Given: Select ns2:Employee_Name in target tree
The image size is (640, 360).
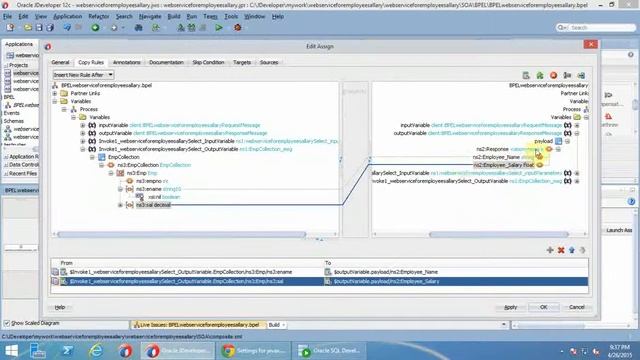Looking at the screenshot, I should tap(496, 157).
